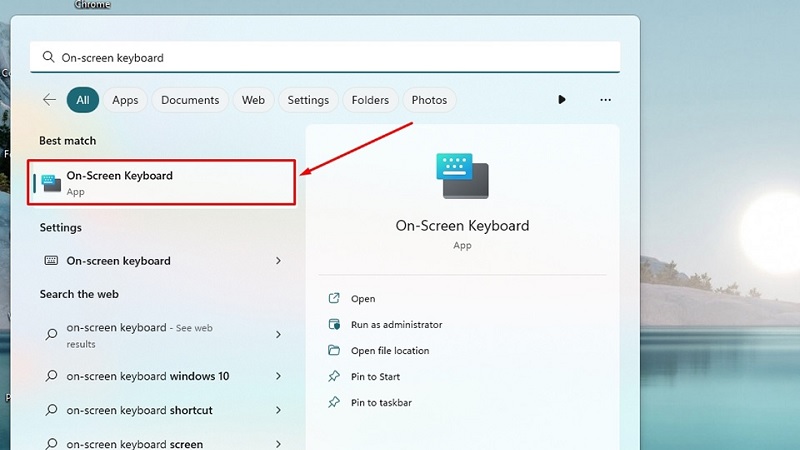800x450 pixels.
Task: Select 'on-screen keyboard shortcut' web suggestion
Action: pyautogui.click(x=162, y=410)
